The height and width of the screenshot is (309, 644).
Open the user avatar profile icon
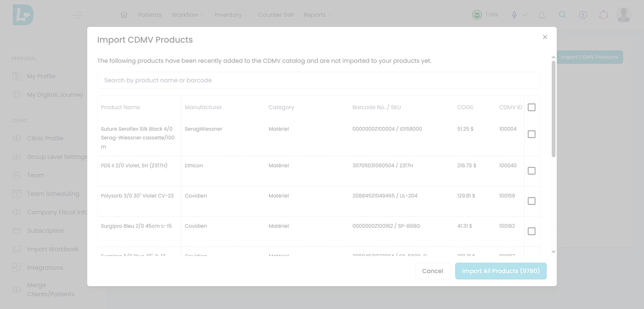pyautogui.click(x=623, y=15)
